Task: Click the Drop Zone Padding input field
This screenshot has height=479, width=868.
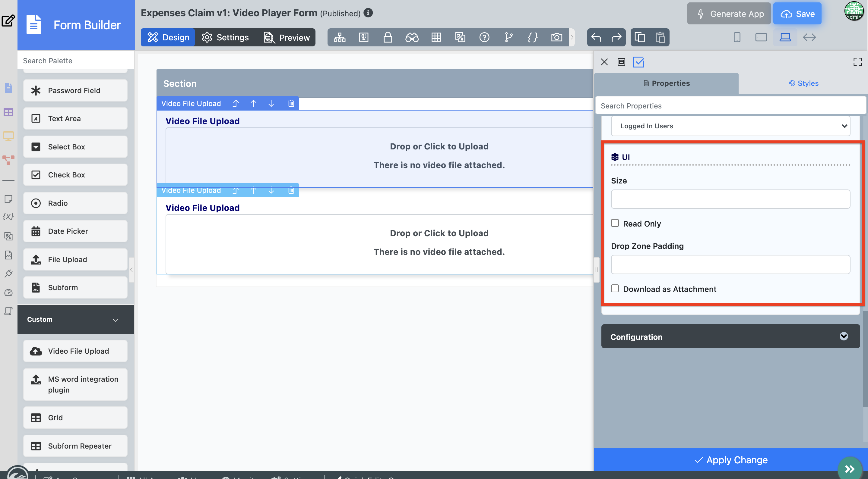Action: click(x=730, y=265)
